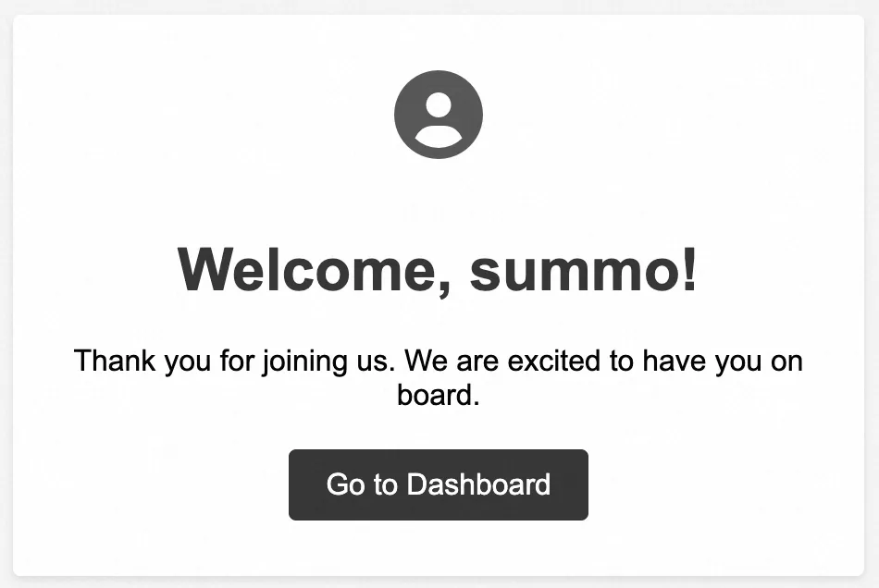The width and height of the screenshot is (879, 588).
Task: Select the profile silhouette at top
Action: pyautogui.click(x=438, y=115)
